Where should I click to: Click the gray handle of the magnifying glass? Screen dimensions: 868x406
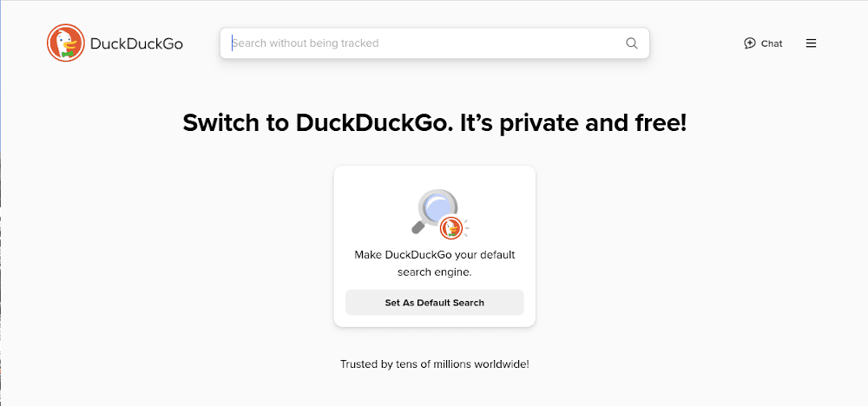coord(418,228)
